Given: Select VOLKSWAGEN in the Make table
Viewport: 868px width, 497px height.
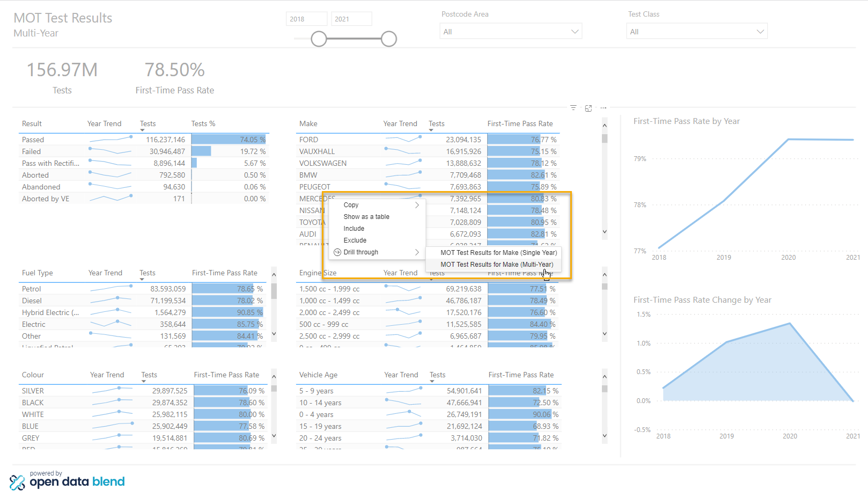Looking at the screenshot, I should [428, 163].
